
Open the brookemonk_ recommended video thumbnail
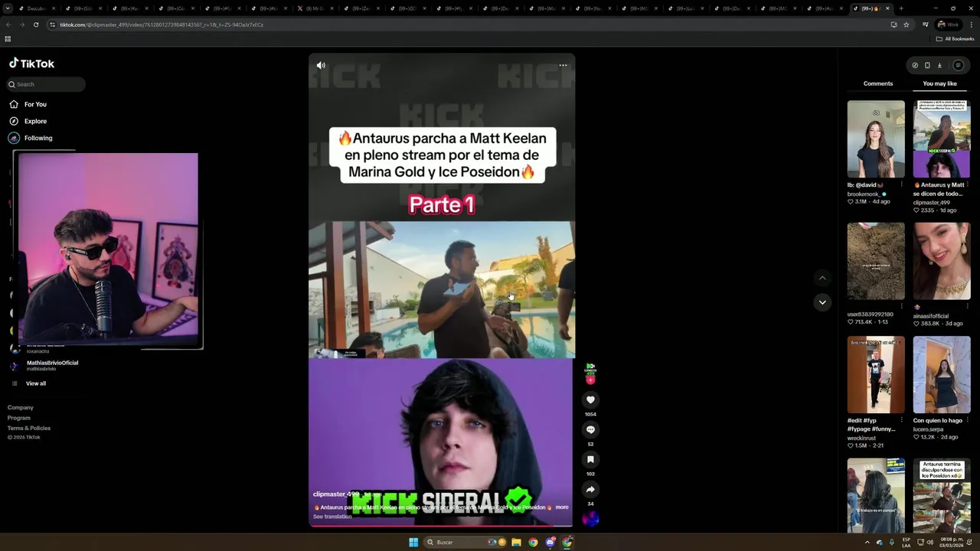(x=876, y=139)
